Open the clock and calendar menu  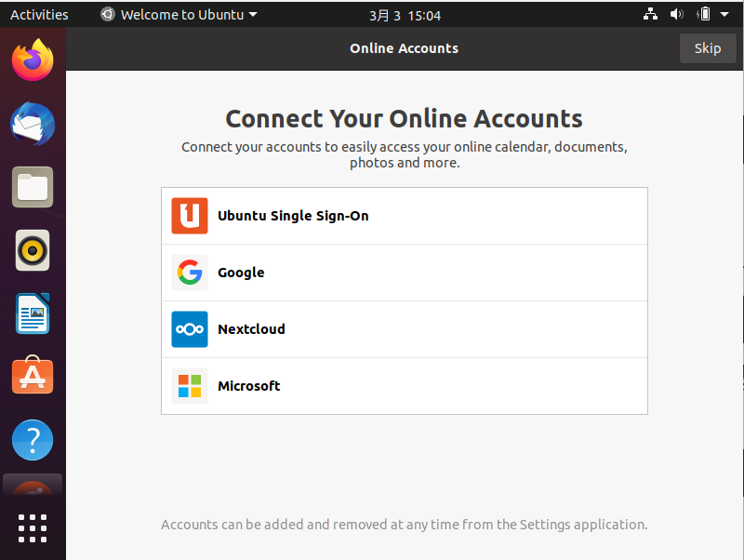tap(405, 16)
